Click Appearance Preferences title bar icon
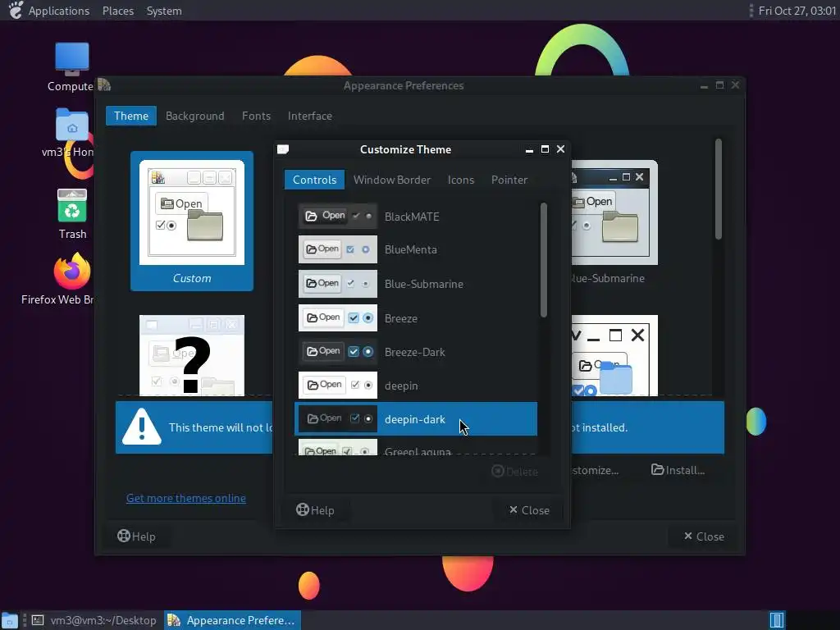The height and width of the screenshot is (630, 840). point(104,84)
